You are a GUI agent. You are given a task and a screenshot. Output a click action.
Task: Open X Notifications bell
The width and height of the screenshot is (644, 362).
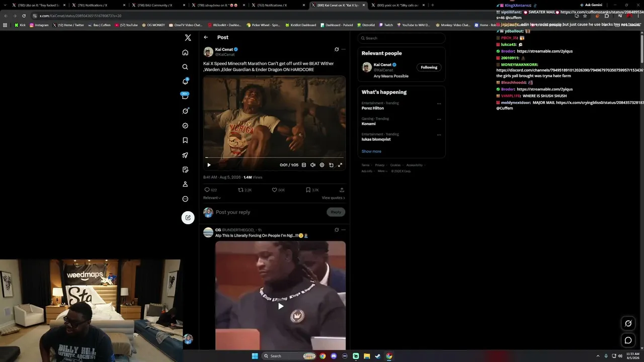[185, 81]
